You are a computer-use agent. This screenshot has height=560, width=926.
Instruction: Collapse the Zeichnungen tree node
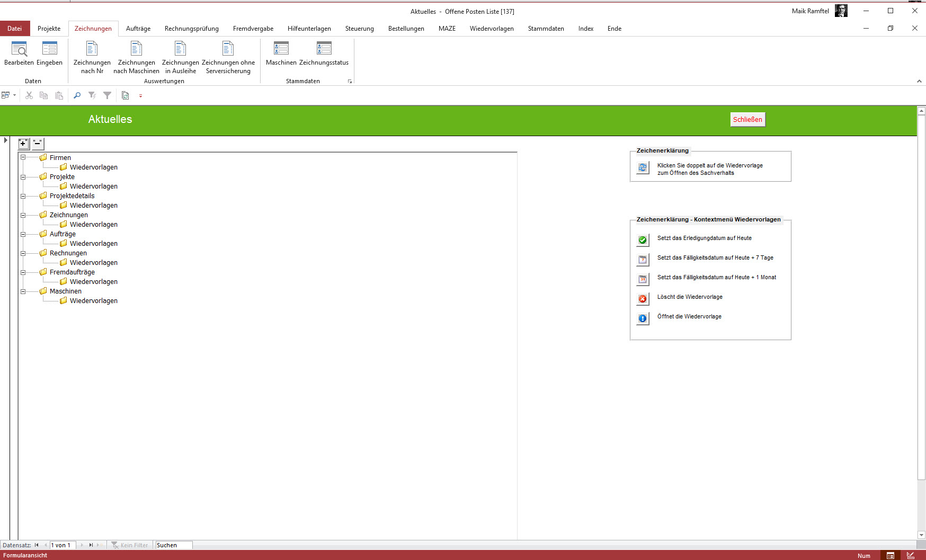click(23, 215)
